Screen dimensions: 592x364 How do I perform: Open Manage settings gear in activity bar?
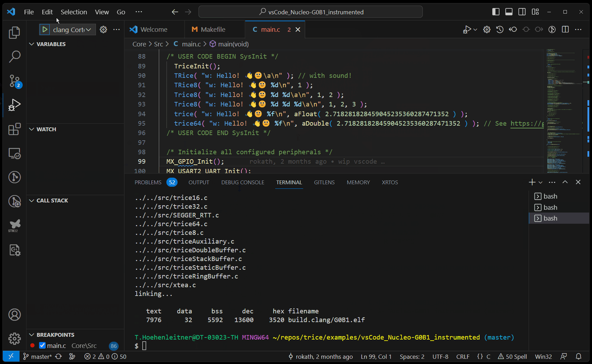click(x=15, y=338)
